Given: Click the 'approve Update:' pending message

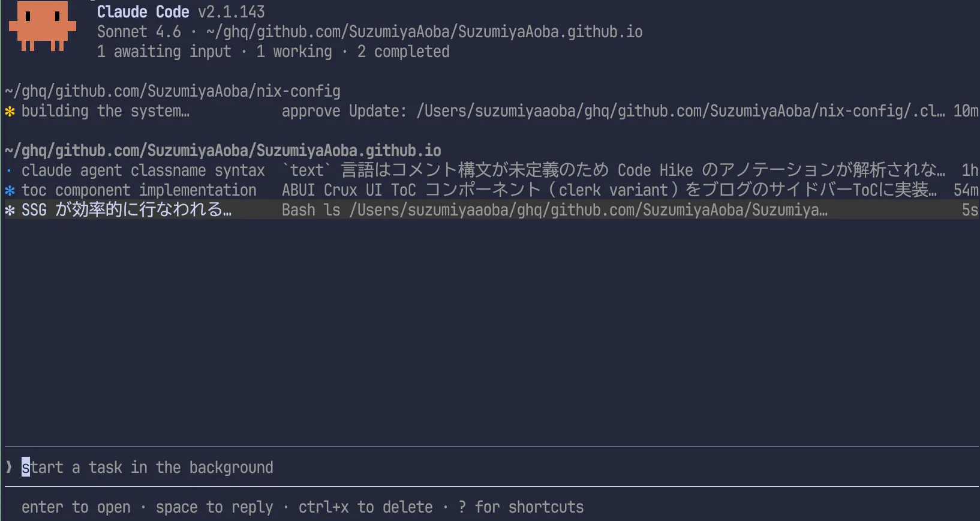Looking at the screenshot, I should (x=344, y=111).
